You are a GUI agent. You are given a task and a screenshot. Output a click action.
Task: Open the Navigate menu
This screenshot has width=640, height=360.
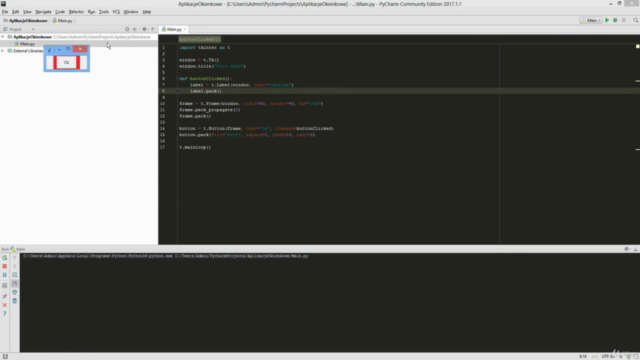pyautogui.click(x=43, y=12)
